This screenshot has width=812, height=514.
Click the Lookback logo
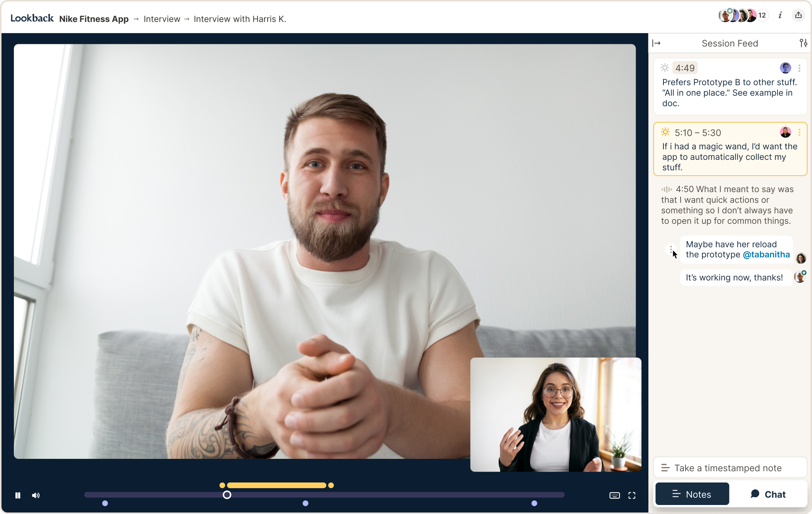pos(32,18)
